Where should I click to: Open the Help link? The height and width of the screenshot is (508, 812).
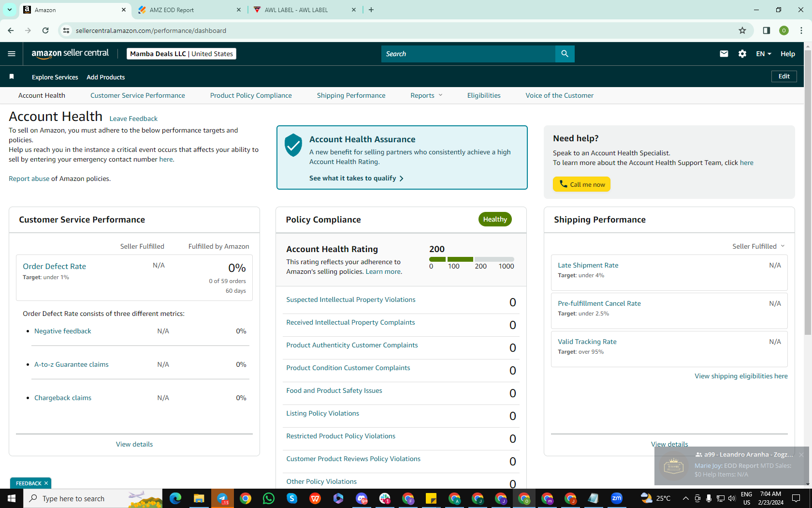[x=787, y=54]
